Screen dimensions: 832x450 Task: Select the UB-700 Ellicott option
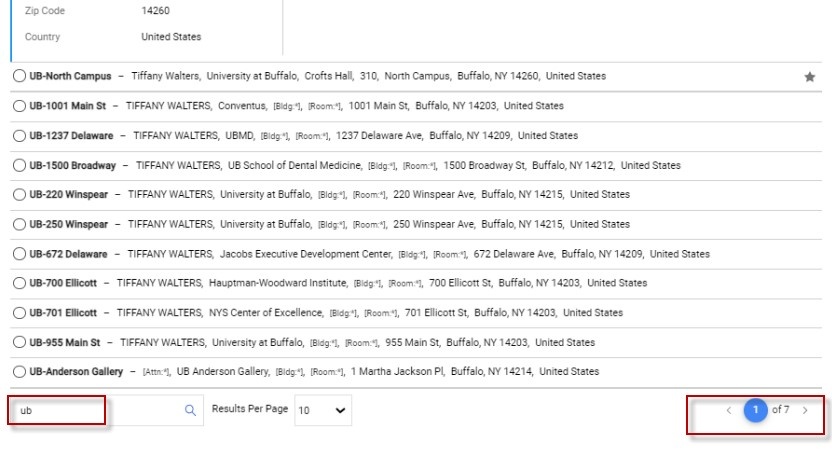[20, 283]
